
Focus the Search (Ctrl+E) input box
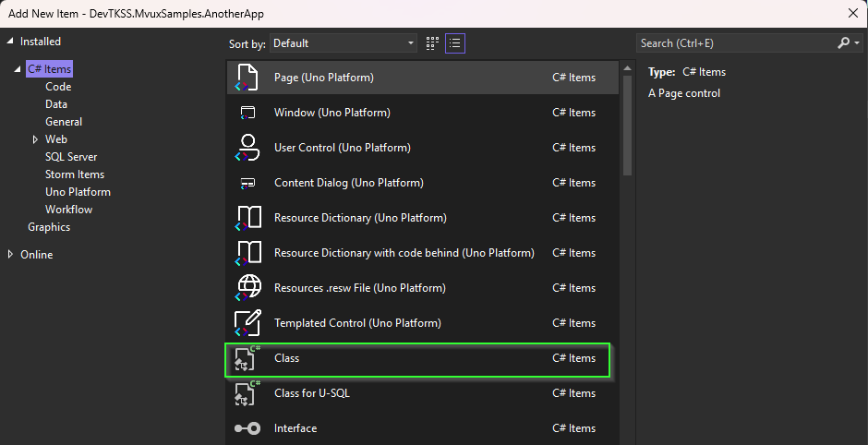tap(736, 43)
